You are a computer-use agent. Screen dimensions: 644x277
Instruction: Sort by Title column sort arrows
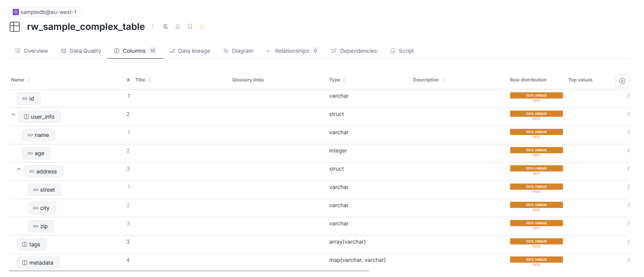tap(150, 80)
